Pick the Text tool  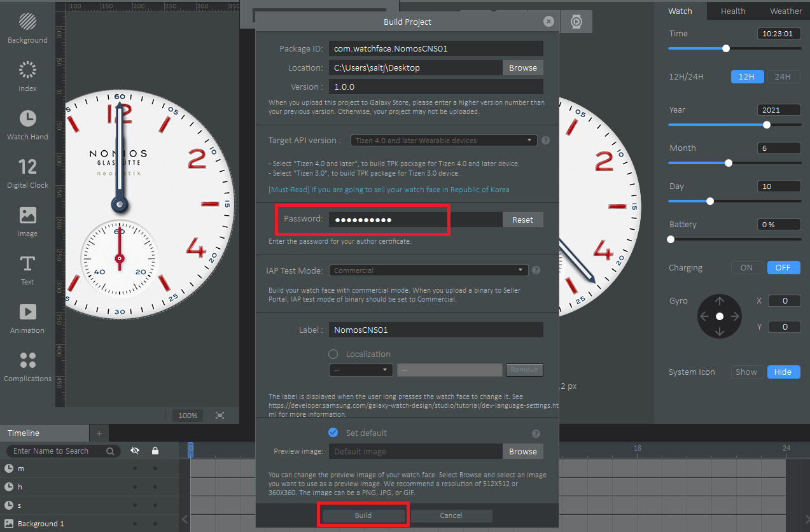coord(27,269)
